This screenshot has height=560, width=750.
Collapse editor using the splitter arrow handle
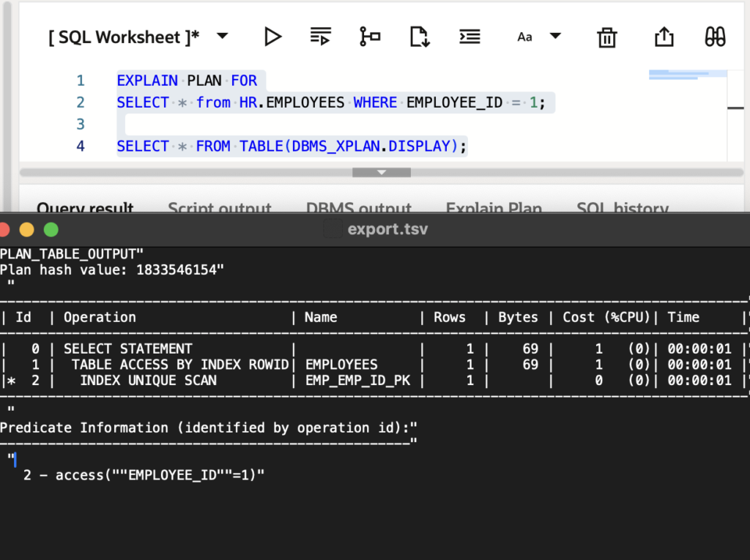pyautogui.click(x=381, y=173)
